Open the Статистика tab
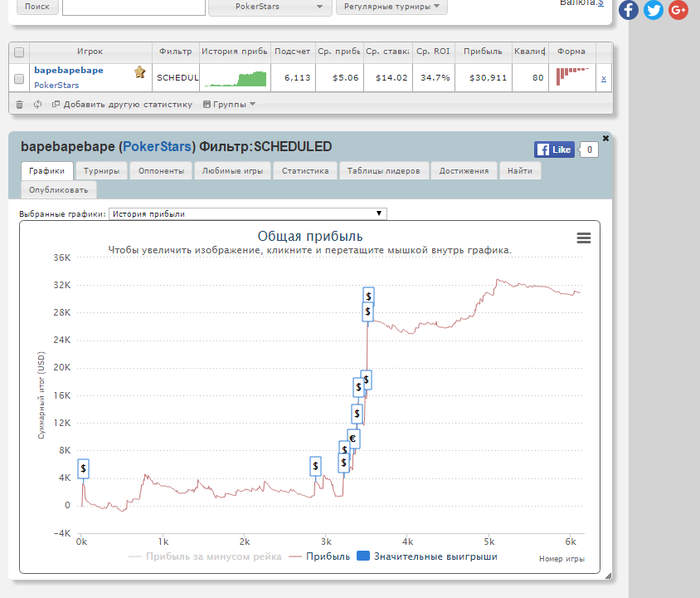 pyautogui.click(x=305, y=171)
